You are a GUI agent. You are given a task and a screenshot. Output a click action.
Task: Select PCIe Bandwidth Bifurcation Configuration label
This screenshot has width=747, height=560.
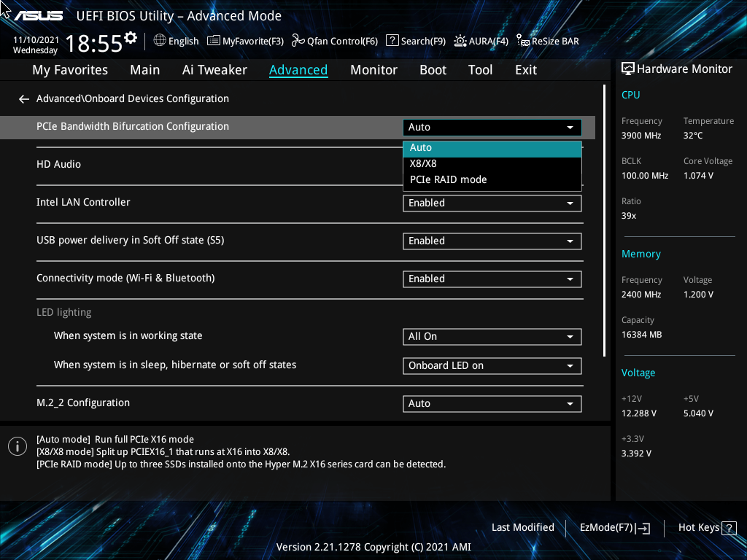[133, 127]
